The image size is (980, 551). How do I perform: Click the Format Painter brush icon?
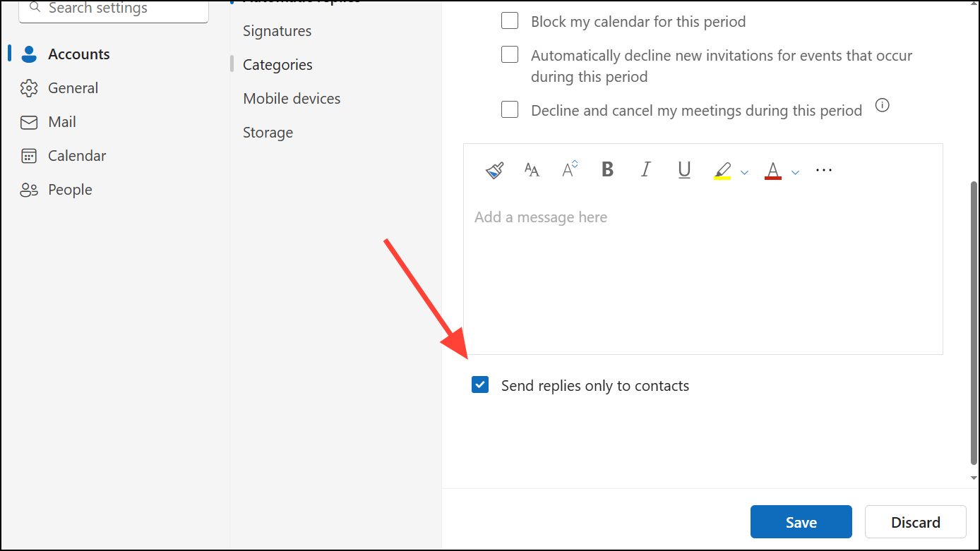(x=495, y=170)
